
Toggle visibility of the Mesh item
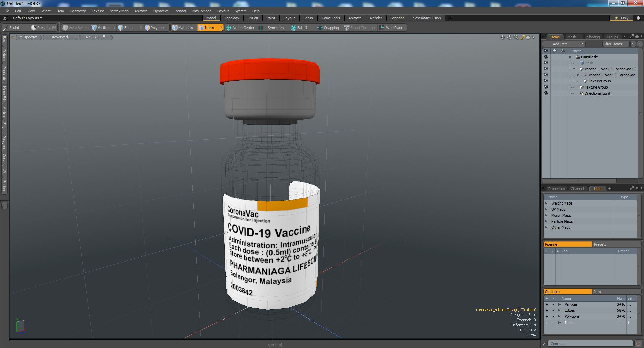[546, 63]
